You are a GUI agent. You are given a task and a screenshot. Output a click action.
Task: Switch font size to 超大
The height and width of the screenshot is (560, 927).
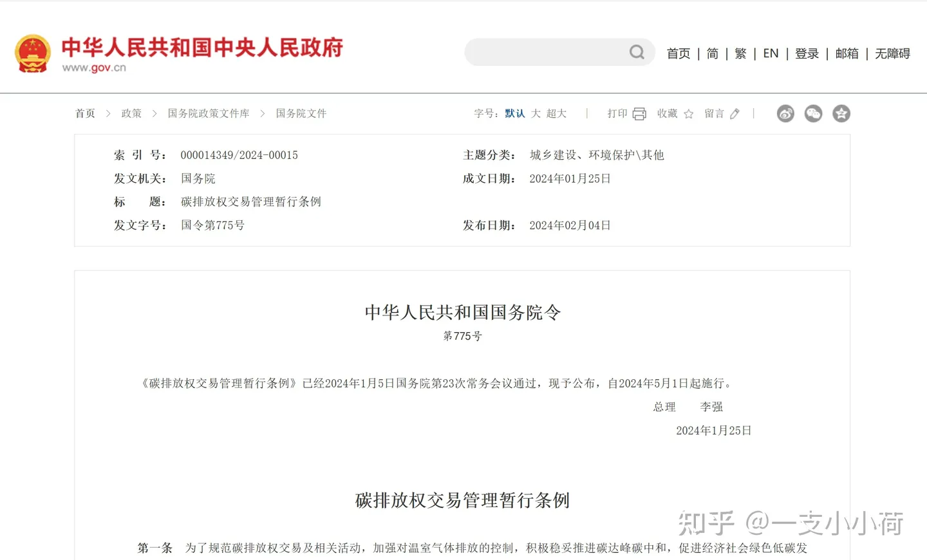tap(556, 114)
